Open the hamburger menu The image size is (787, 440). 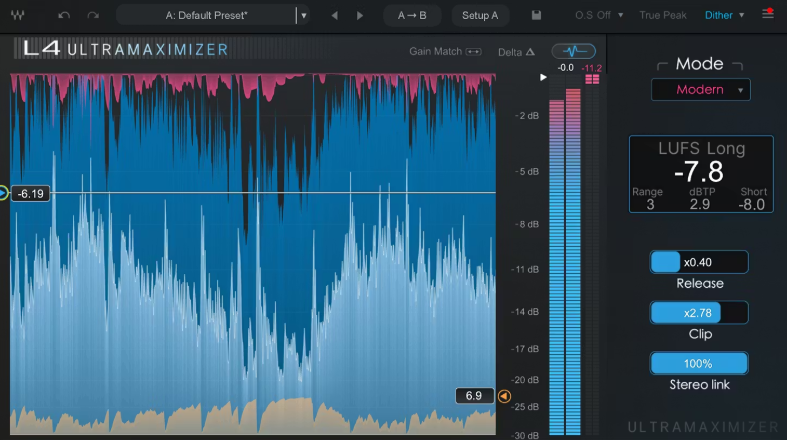coord(768,14)
